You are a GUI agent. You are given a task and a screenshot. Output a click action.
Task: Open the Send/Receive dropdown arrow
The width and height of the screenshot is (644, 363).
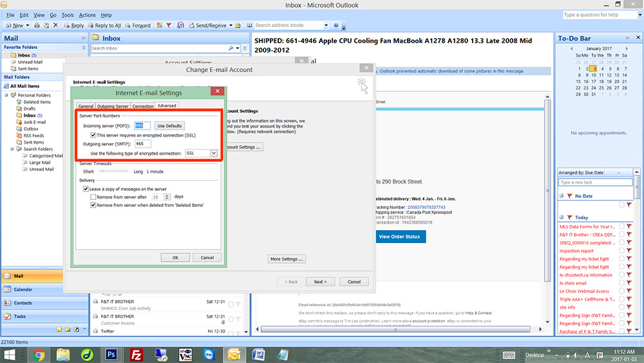[231, 26]
